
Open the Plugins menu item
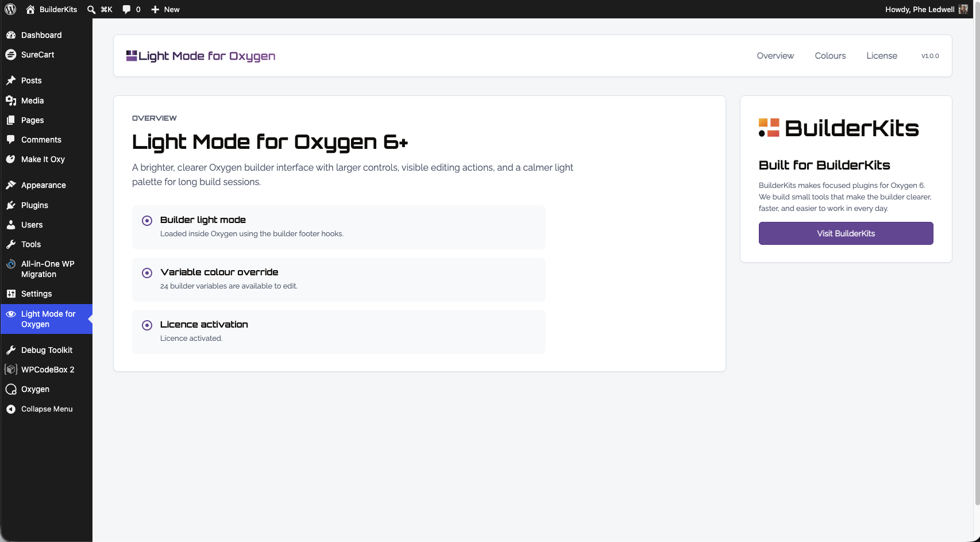pos(46,205)
